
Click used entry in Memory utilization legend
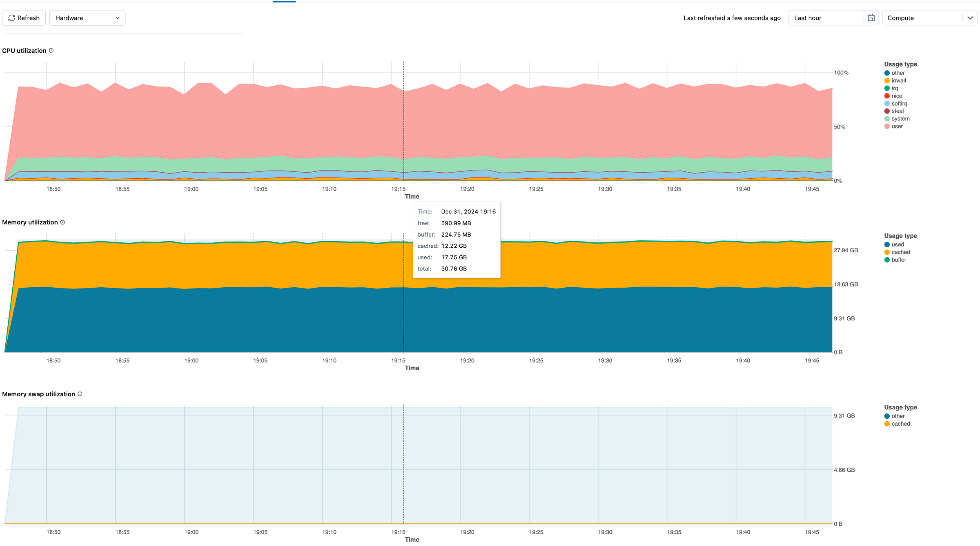click(898, 244)
